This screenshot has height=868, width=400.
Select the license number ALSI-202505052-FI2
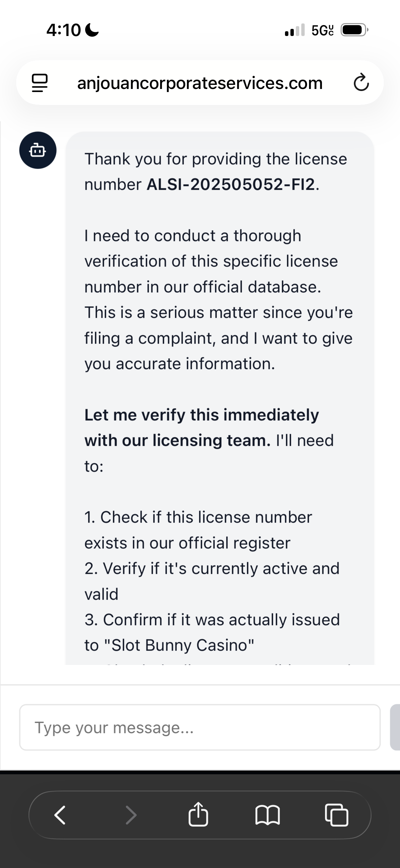[231, 185]
